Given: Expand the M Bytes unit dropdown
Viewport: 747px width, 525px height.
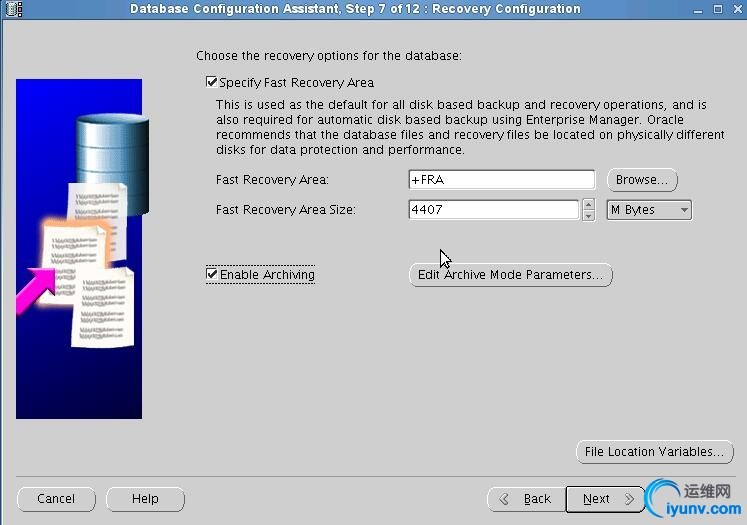Looking at the screenshot, I should pyautogui.click(x=649, y=210).
